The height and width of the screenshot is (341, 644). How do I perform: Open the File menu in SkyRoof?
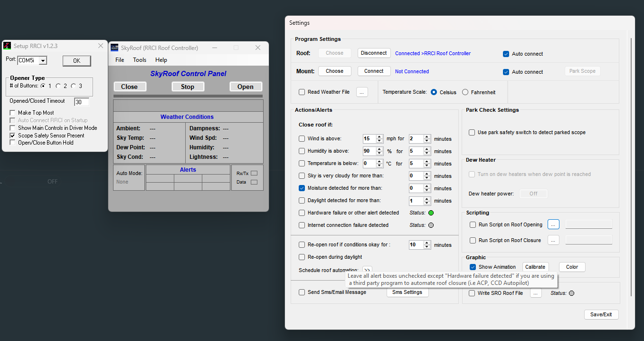tap(120, 60)
